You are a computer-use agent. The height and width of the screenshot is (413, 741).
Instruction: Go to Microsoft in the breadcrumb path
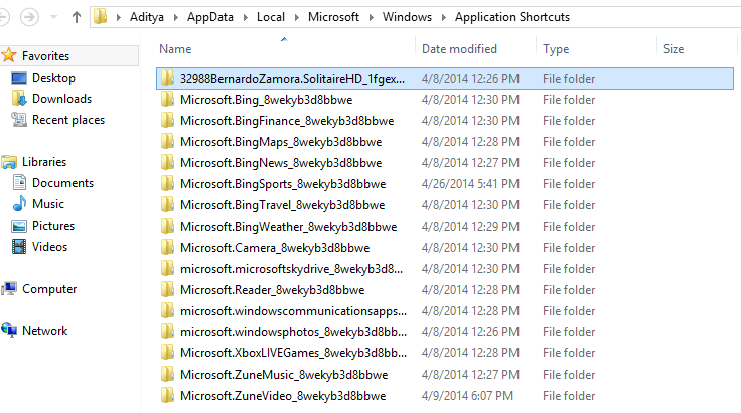pos(334,17)
